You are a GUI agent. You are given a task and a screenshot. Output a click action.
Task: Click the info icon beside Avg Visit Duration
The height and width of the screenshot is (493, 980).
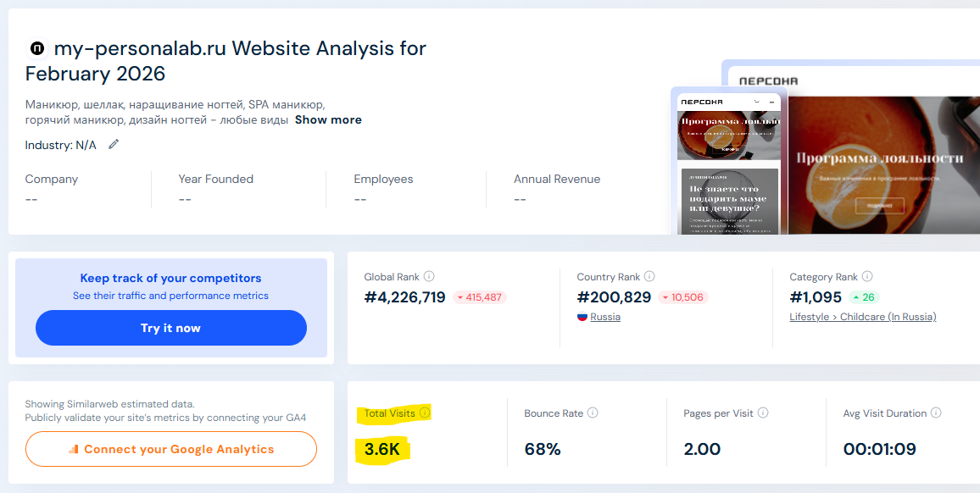tap(936, 413)
